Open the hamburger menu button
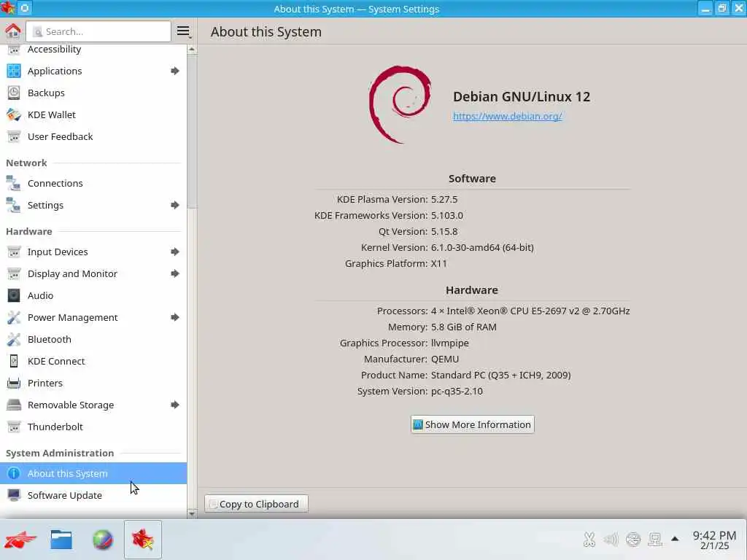This screenshot has height=560, width=747. [x=183, y=31]
